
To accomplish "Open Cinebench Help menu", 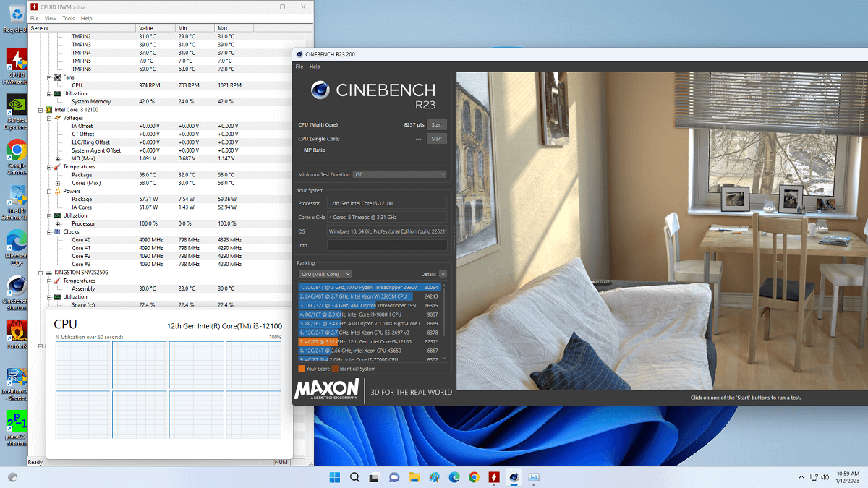I will click(x=315, y=67).
